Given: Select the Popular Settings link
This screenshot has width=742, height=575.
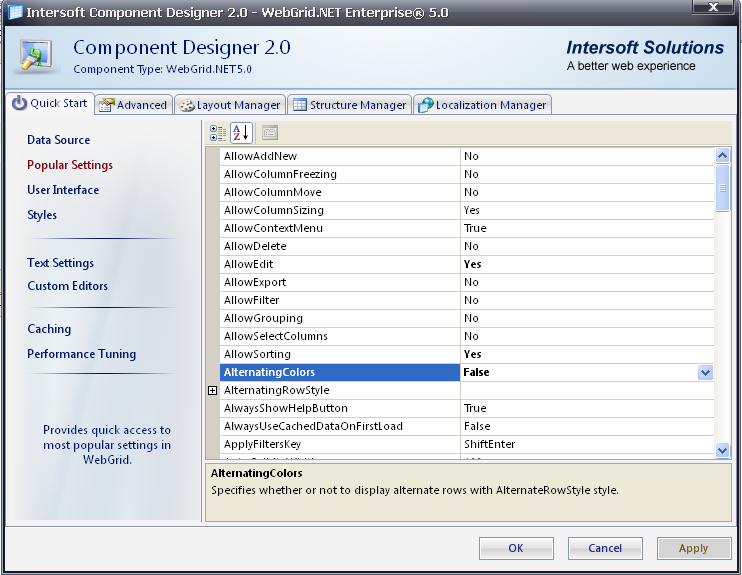Looking at the screenshot, I should coord(70,165).
